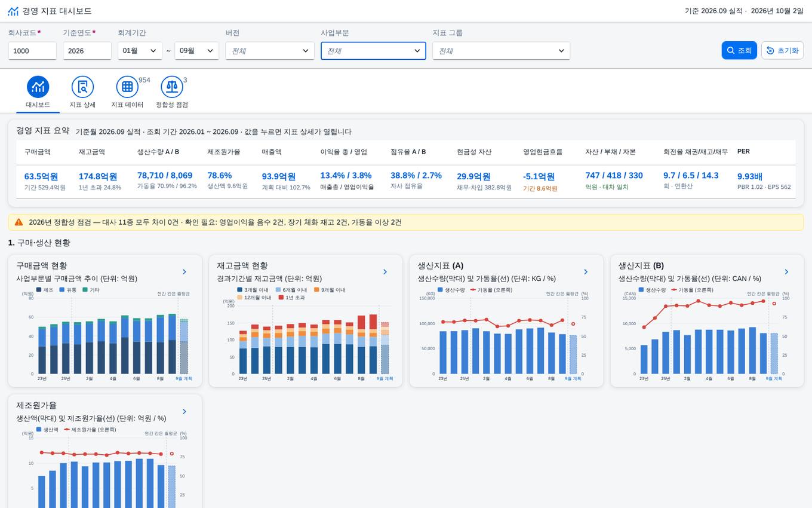The image size is (812, 508).
Task: Toggle 3개월 이내 legend in 재고금액 chart
Action: click(x=253, y=290)
